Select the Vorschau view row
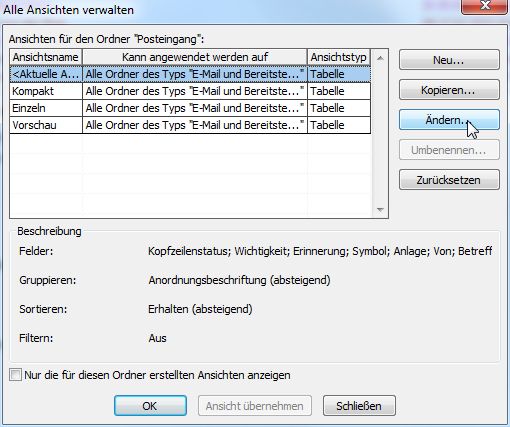Viewport: 510px width, 427px height. 190,125
